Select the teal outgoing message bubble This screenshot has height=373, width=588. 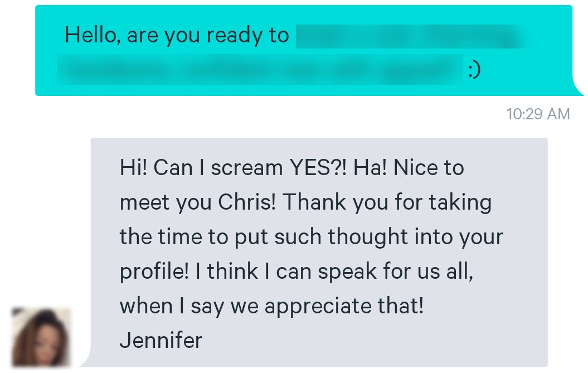tap(304, 50)
